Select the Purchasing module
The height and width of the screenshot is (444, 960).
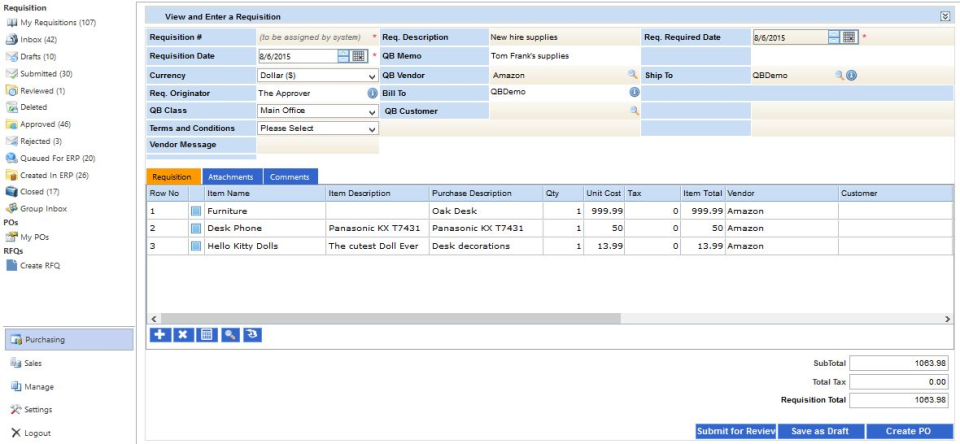point(68,340)
